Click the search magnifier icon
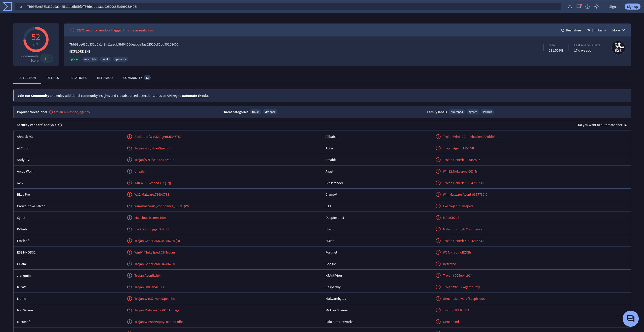 [x=21, y=7]
